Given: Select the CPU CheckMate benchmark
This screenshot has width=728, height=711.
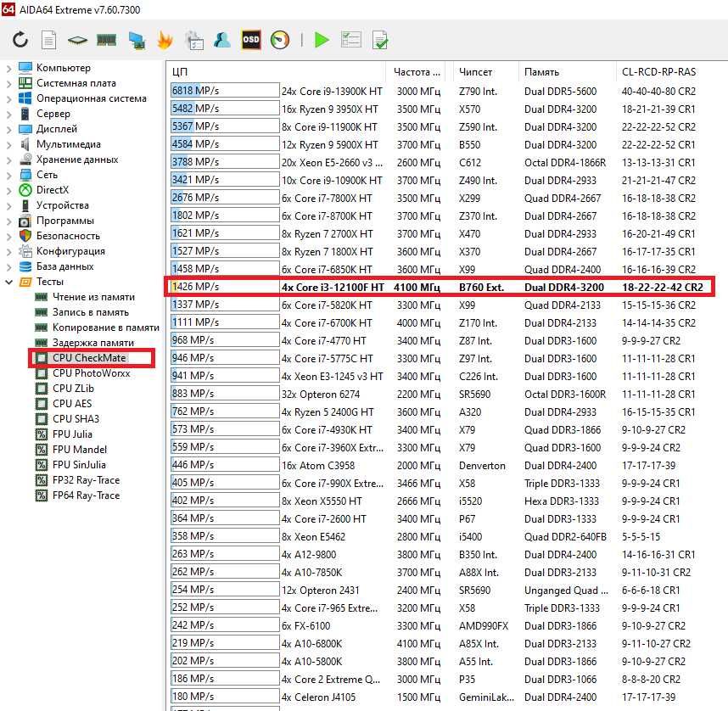Looking at the screenshot, I should click(x=89, y=358).
